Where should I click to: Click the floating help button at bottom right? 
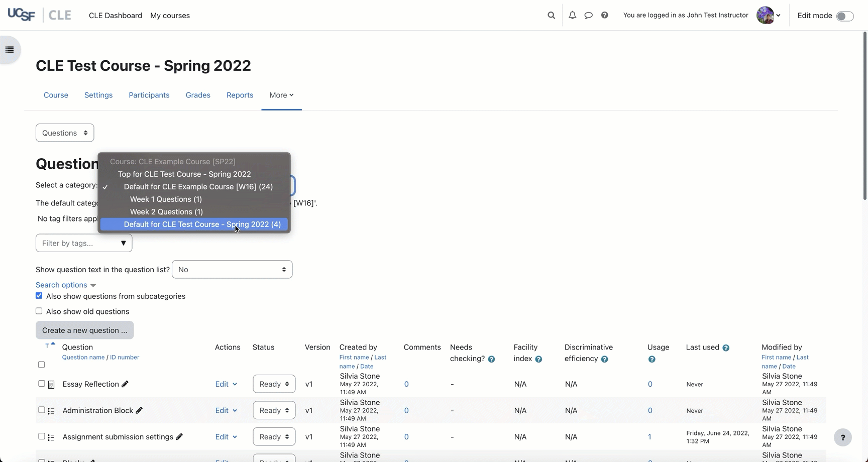coord(843,437)
